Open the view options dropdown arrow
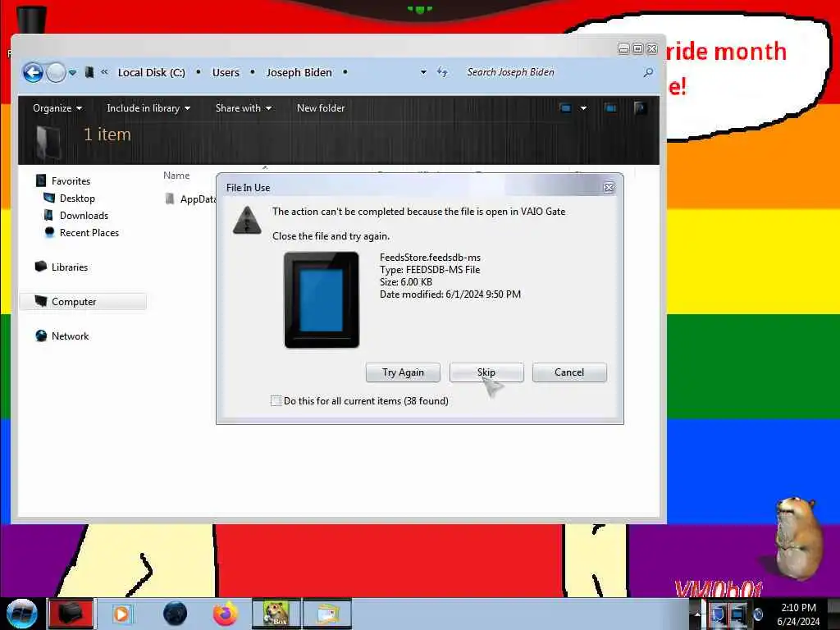The image size is (840, 630). pos(583,108)
